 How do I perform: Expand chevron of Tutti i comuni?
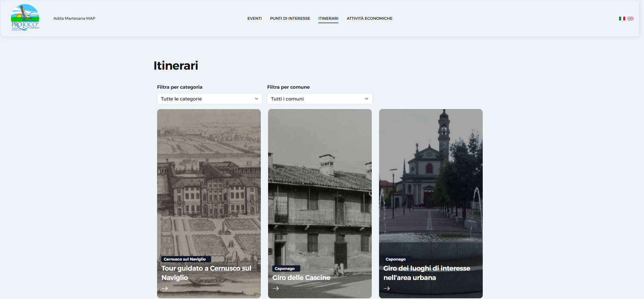(x=367, y=99)
